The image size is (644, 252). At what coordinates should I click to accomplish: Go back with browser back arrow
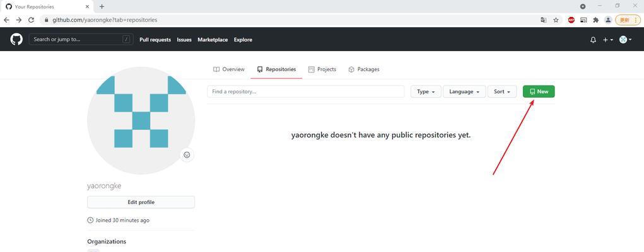pos(6,20)
